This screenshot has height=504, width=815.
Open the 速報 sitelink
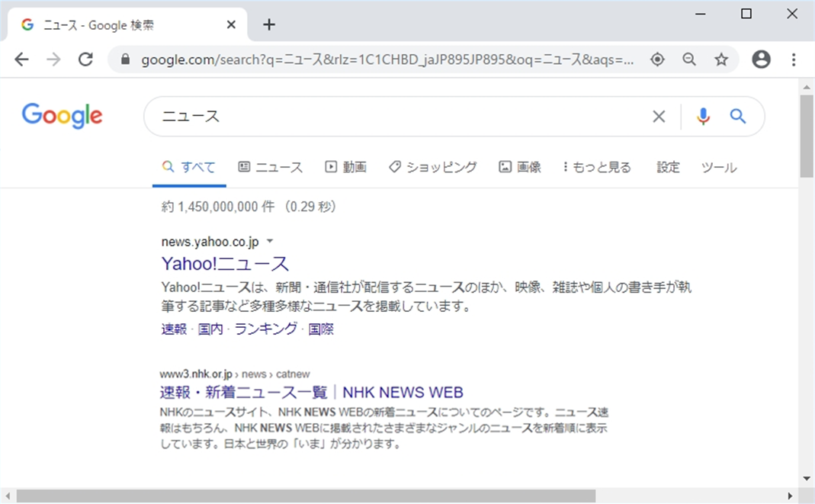pos(174,329)
